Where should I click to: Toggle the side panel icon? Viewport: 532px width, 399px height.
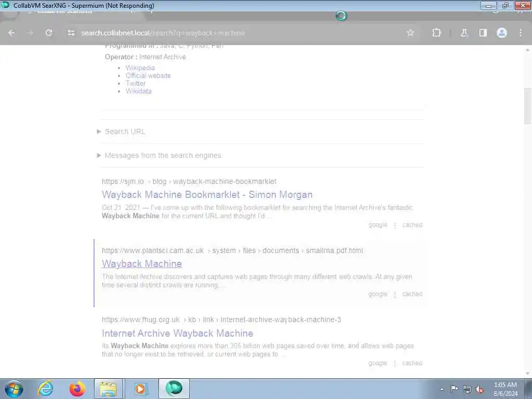[483, 33]
